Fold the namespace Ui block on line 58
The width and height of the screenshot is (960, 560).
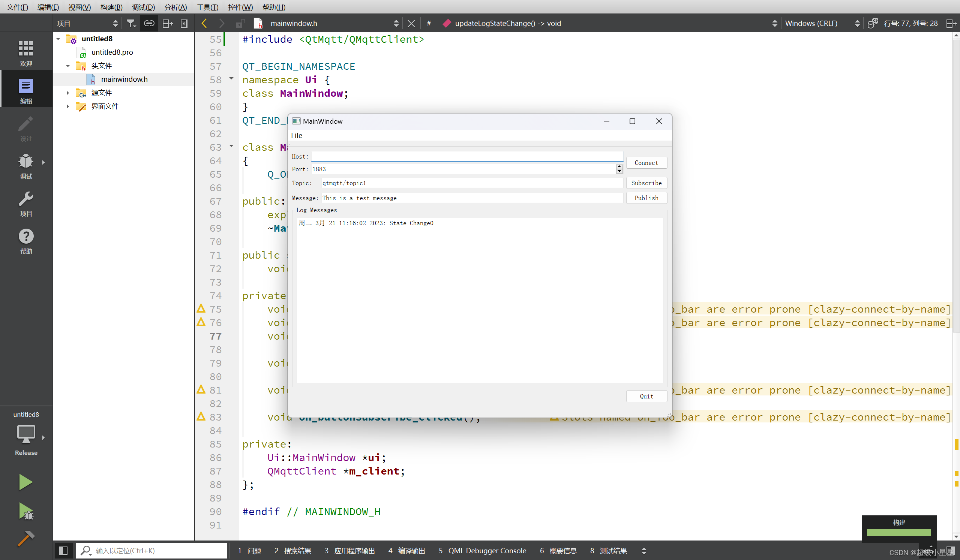[x=231, y=79]
